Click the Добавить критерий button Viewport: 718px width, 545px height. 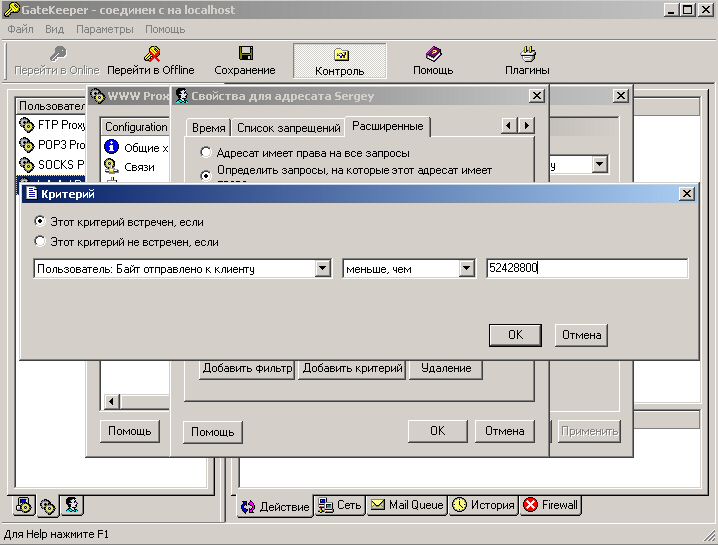pos(352,369)
